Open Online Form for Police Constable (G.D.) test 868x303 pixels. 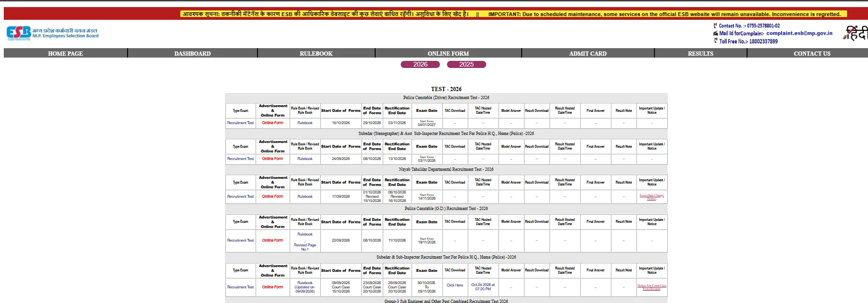(x=273, y=240)
